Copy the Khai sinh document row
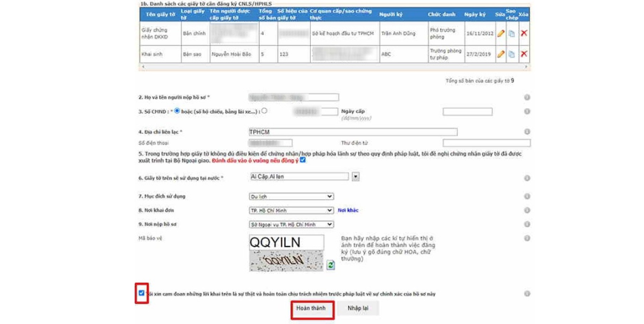 (x=512, y=54)
